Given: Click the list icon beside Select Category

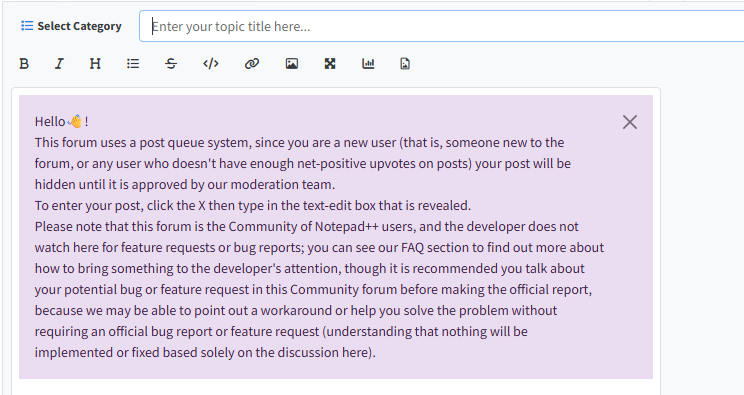Looking at the screenshot, I should coord(27,26).
